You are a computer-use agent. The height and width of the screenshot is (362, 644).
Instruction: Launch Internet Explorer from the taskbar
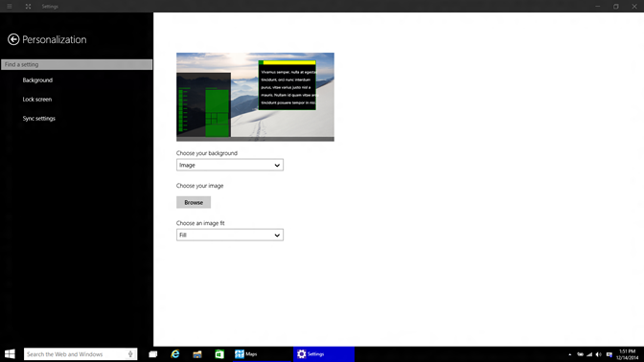pos(175,354)
